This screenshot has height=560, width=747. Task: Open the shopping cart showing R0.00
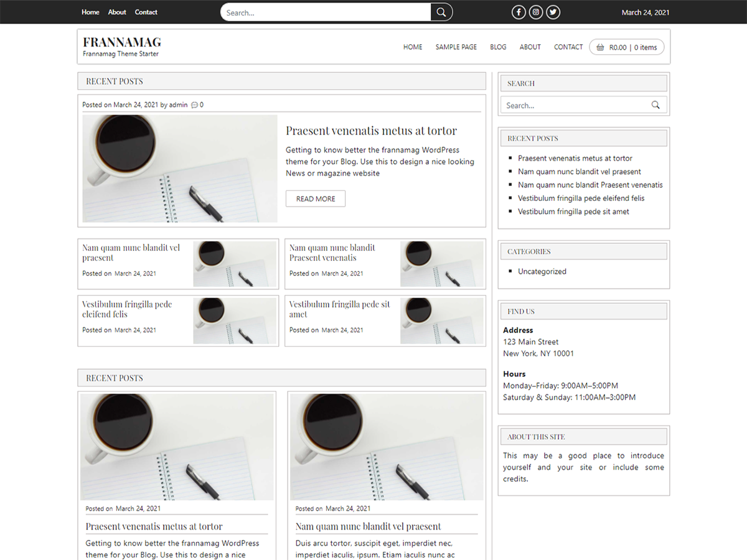tap(626, 47)
